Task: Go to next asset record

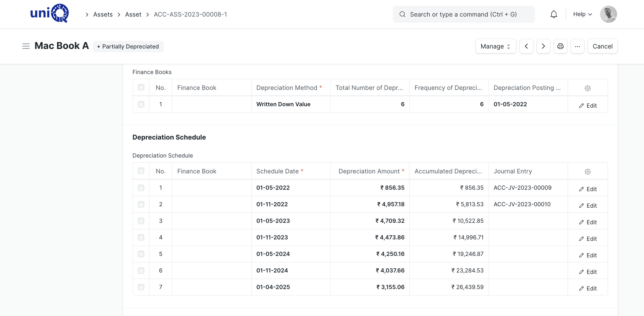Action: (543, 46)
